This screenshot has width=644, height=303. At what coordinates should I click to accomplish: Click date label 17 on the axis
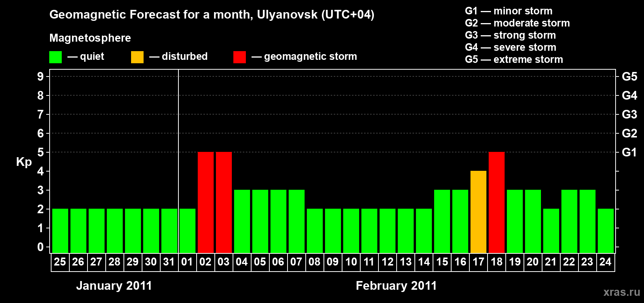[x=478, y=262]
